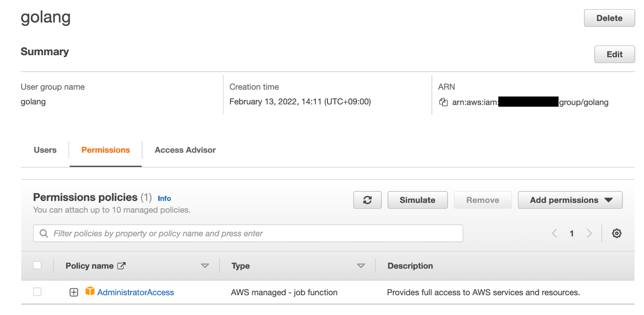Click the Remove button
644x315 pixels.
483,200
